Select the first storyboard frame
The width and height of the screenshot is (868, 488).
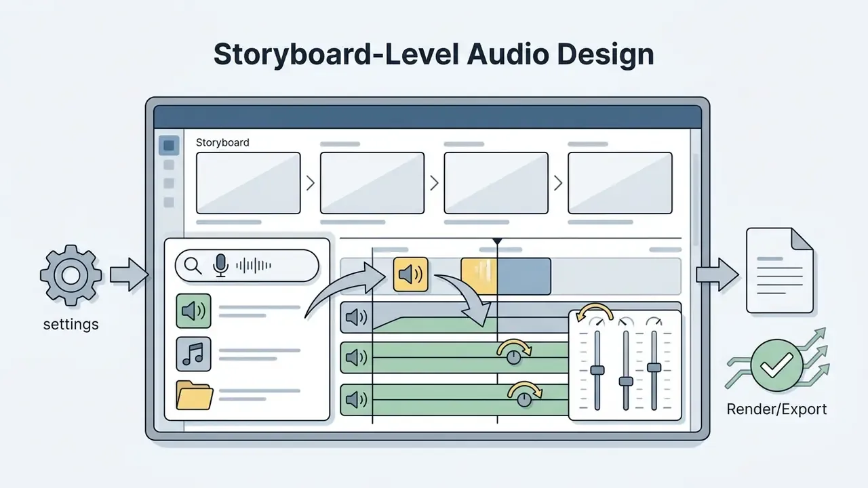[248, 183]
